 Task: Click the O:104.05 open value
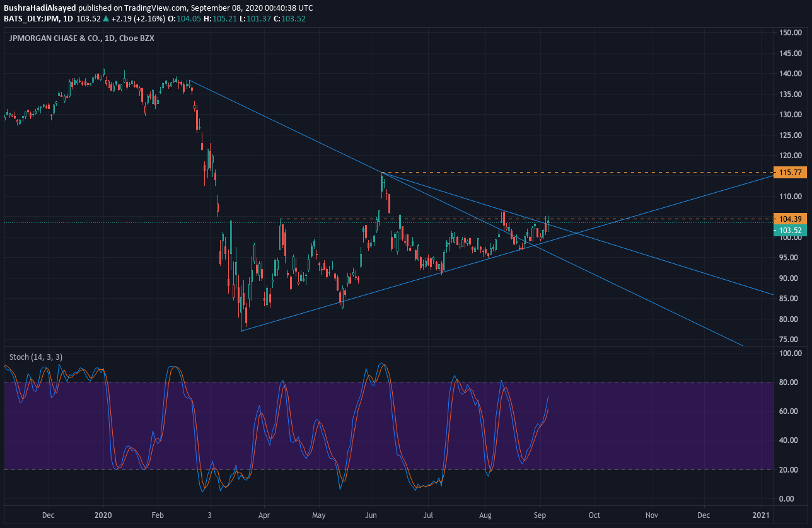click(185, 19)
